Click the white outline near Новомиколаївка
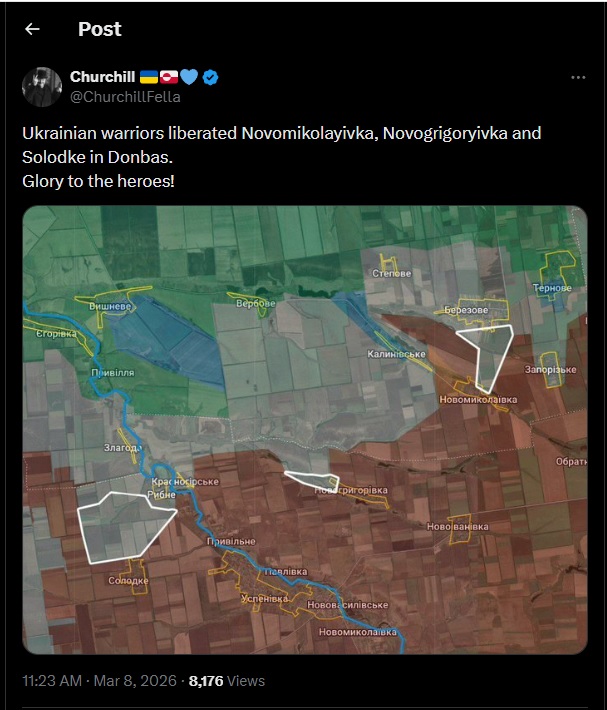 click(488, 358)
